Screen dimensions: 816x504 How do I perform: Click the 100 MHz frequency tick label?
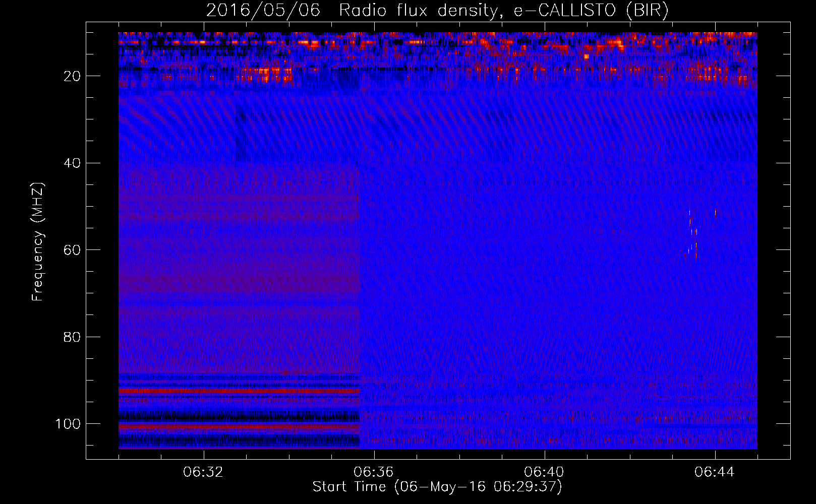coord(68,424)
